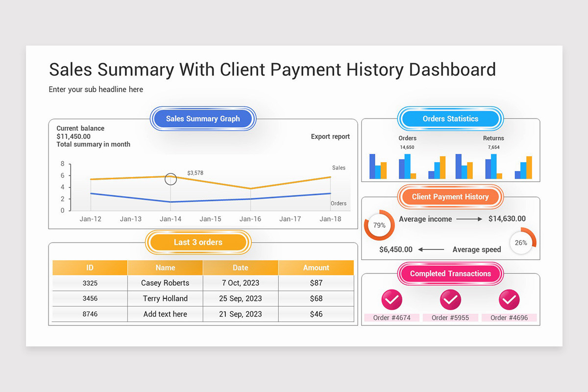Select the Jan-16 axis label
Screen dimensions: 588x392
[x=250, y=219]
